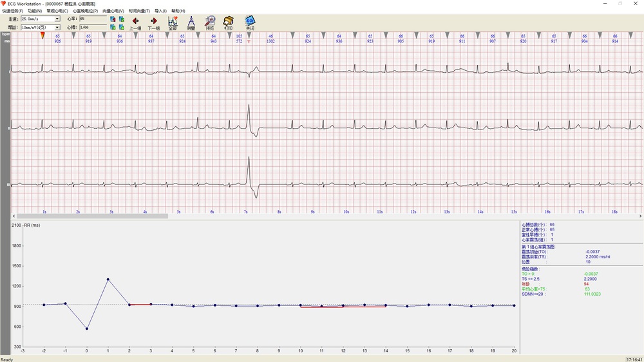Click the orange beat marker on the ruler
The image size is (644, 362).
point(43,36)
